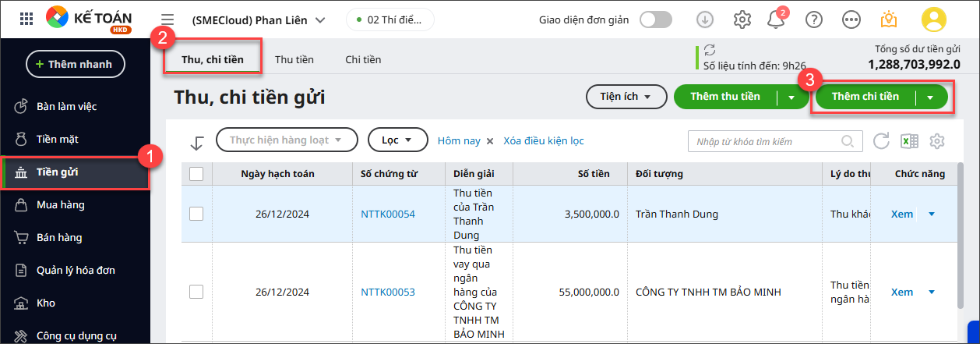Click the Thêm thu tiền button
The image size is (980, 344).
click(x=724, y=97)
